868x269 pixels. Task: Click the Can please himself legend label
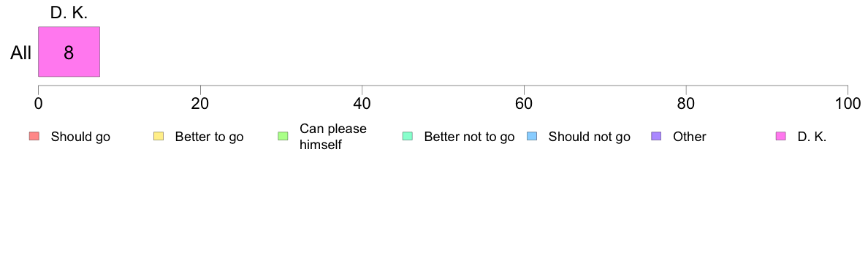pyautogui.click(x=332, y=137)
